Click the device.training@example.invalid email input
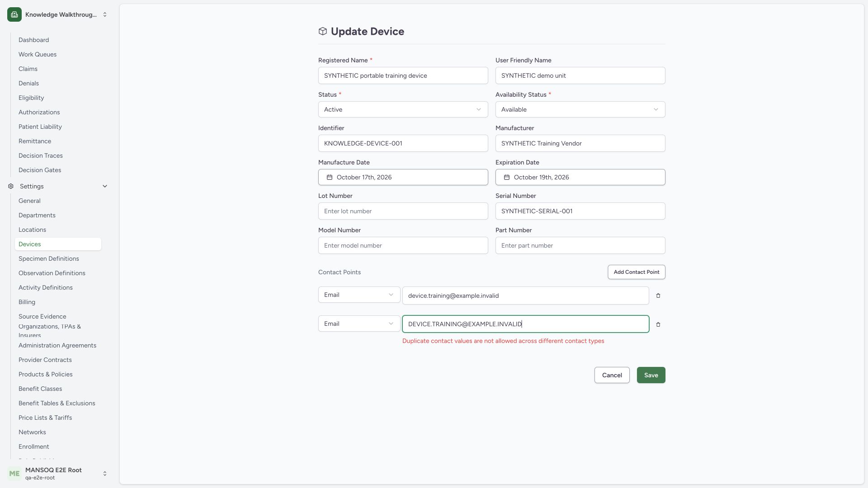The image size is (868, 488). 526,296
